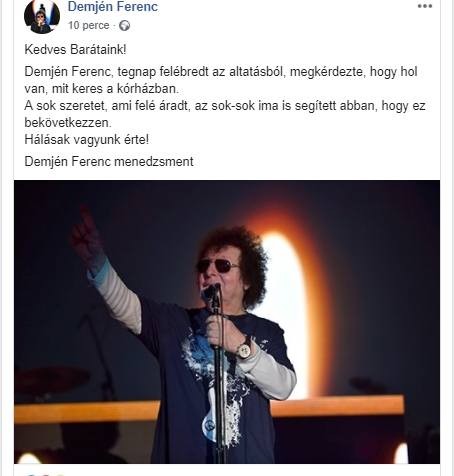Click the globe public-audience icon
Screen dimensions: 454x476
124,26
